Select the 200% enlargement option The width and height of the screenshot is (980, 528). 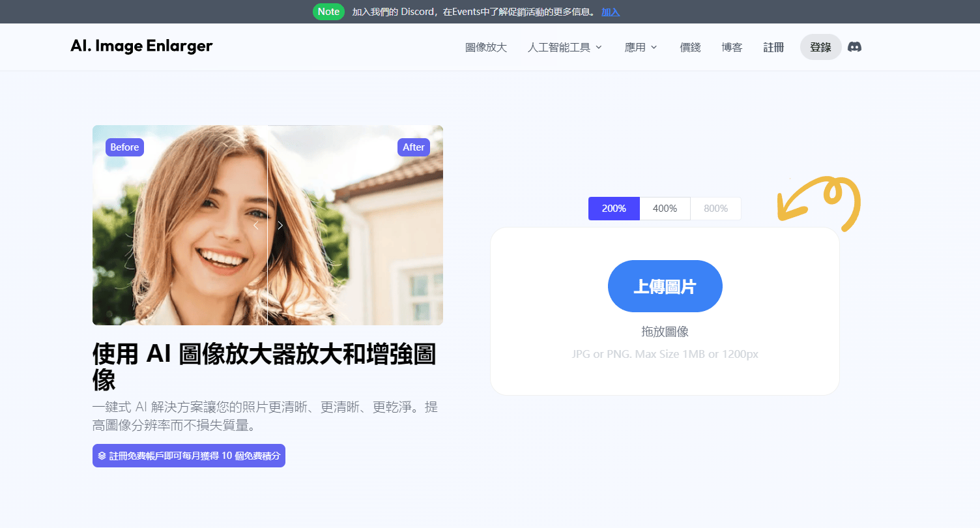click(x=614, y=208)
